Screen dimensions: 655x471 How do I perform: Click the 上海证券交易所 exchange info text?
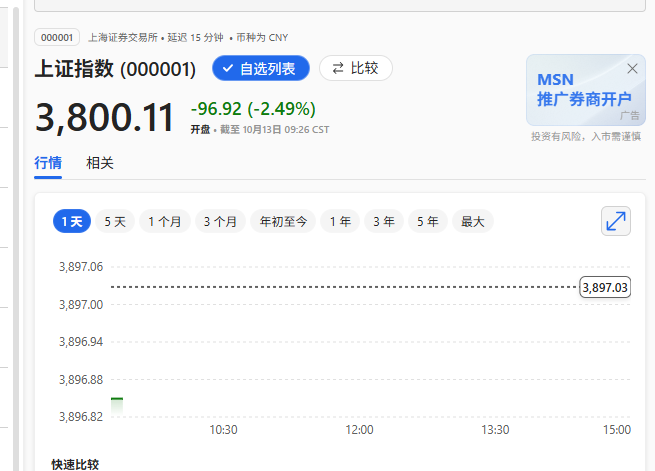[x=123, y=38]
